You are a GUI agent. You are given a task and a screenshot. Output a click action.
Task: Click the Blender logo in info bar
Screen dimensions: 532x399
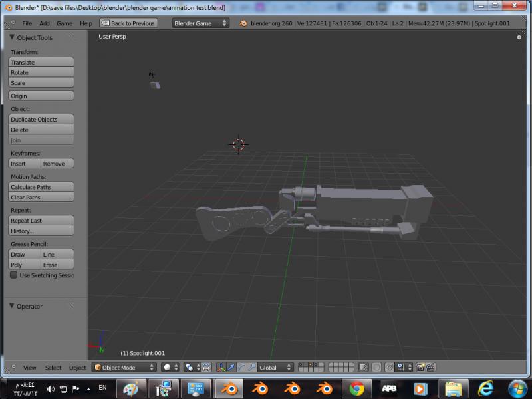[x=243, y=23]
